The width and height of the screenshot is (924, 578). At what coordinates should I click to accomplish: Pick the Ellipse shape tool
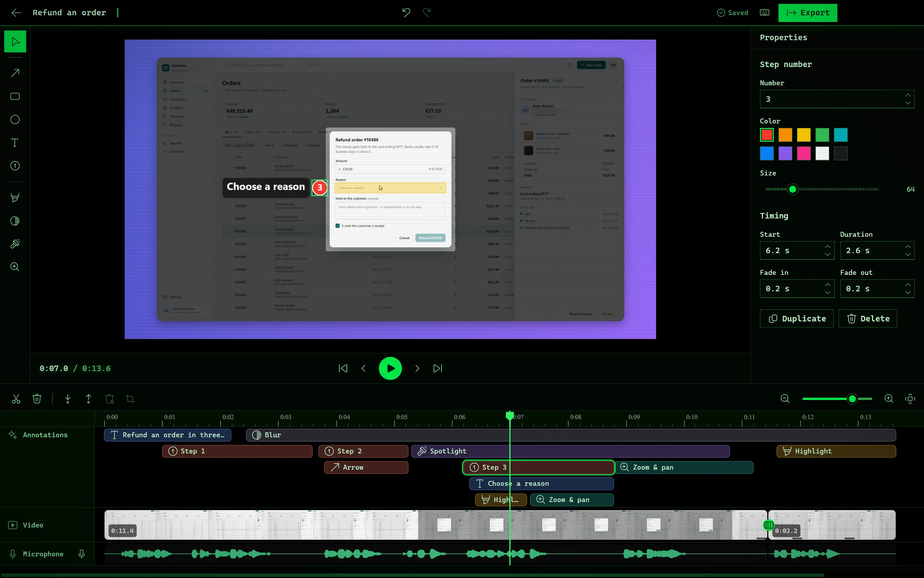[15, 120]
